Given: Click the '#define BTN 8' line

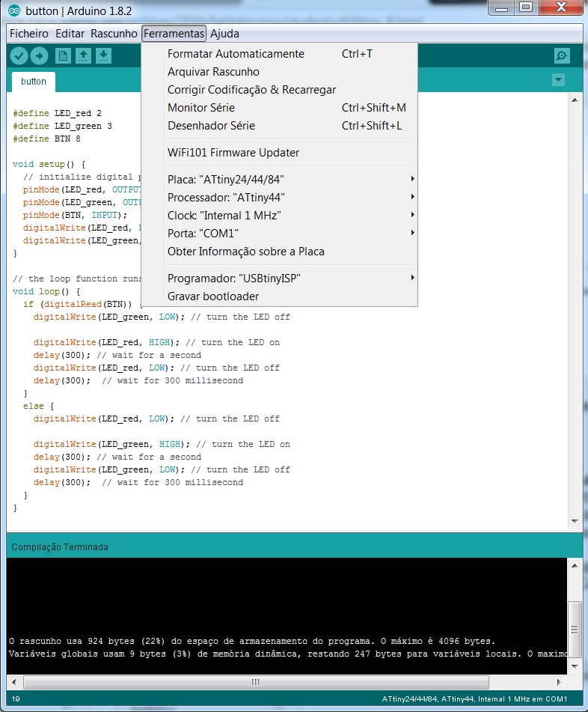Looking at the screenshot, I should point(46,139).
